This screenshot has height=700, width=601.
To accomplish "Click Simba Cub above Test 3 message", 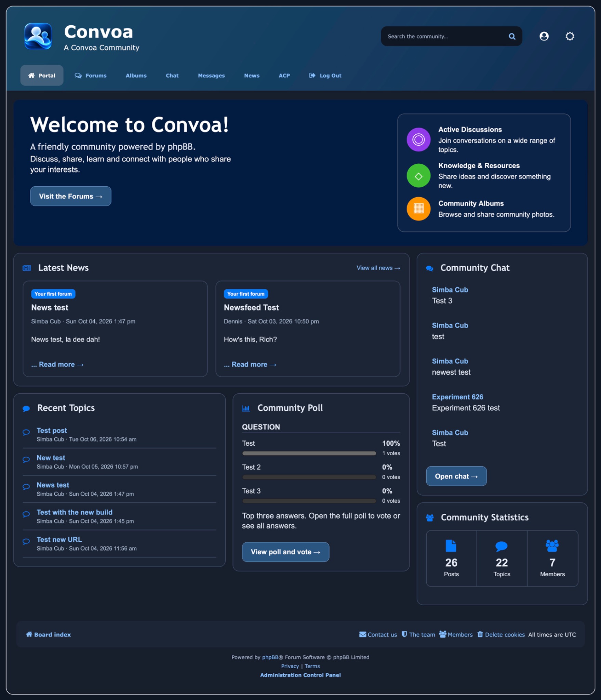I will 450,290.
